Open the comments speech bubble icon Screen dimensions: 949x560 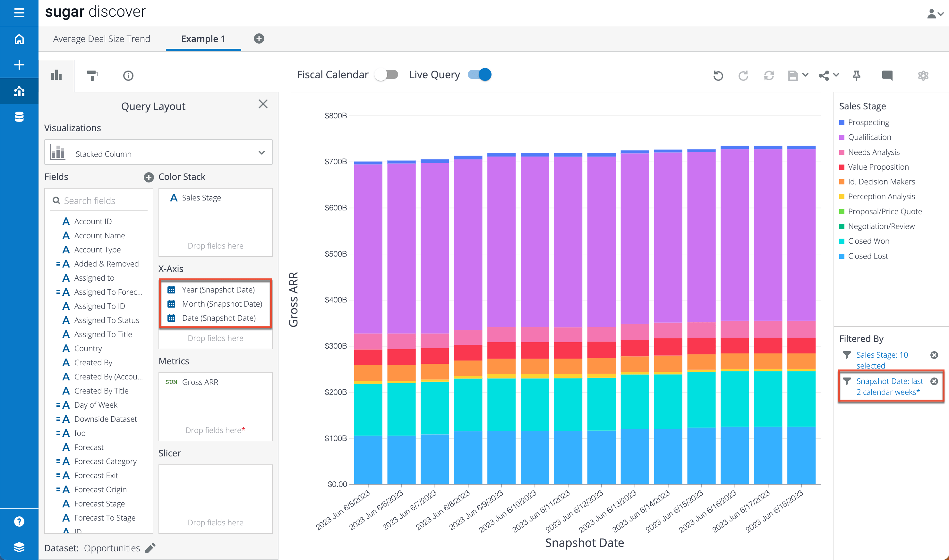(887, 75)
